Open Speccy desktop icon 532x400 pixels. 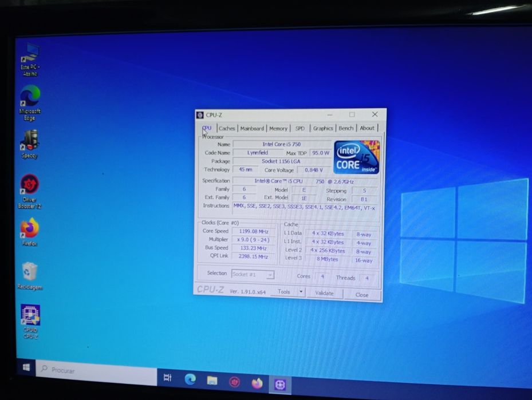(x=30, y=144)
